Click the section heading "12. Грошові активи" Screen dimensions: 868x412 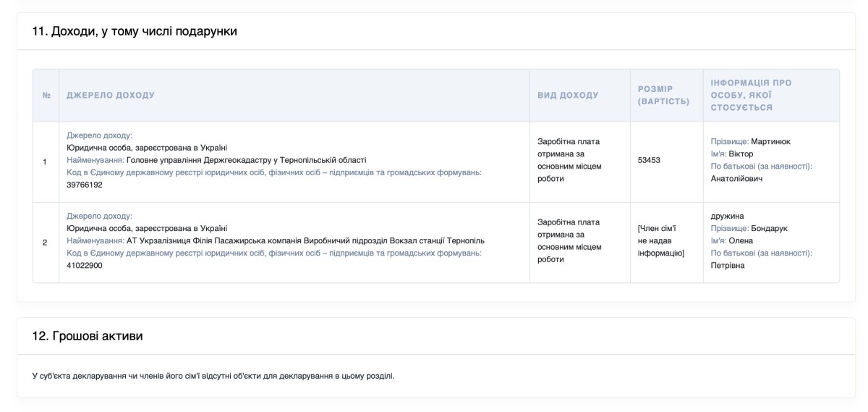[x=88, y=336]
